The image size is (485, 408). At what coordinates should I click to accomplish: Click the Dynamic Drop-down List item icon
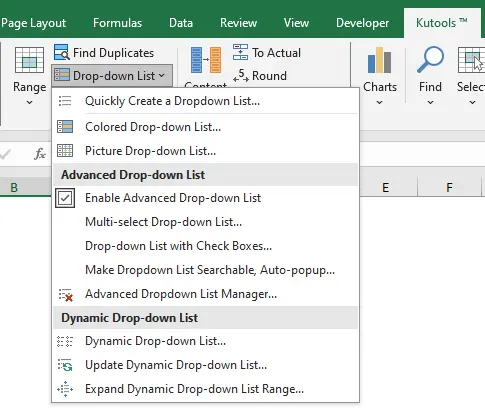(x=65, y=341)
